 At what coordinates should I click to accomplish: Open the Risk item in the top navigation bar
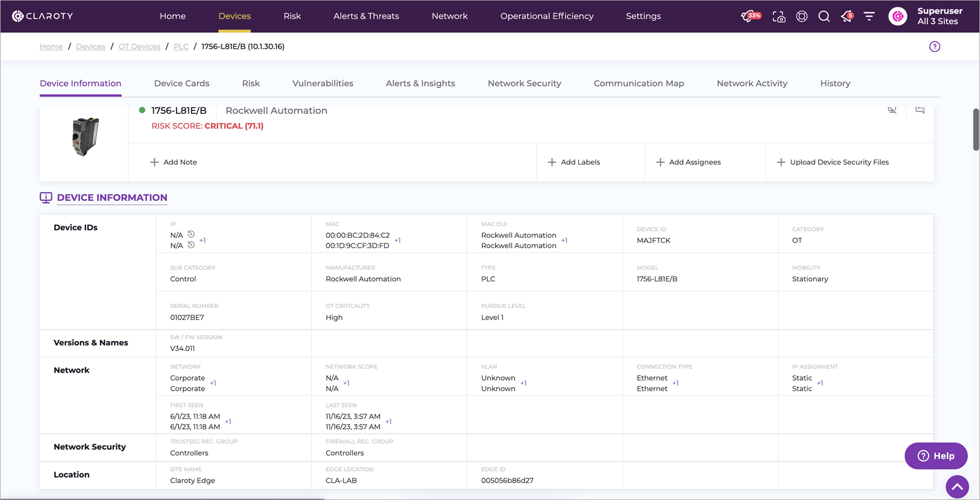pos(292,16)
